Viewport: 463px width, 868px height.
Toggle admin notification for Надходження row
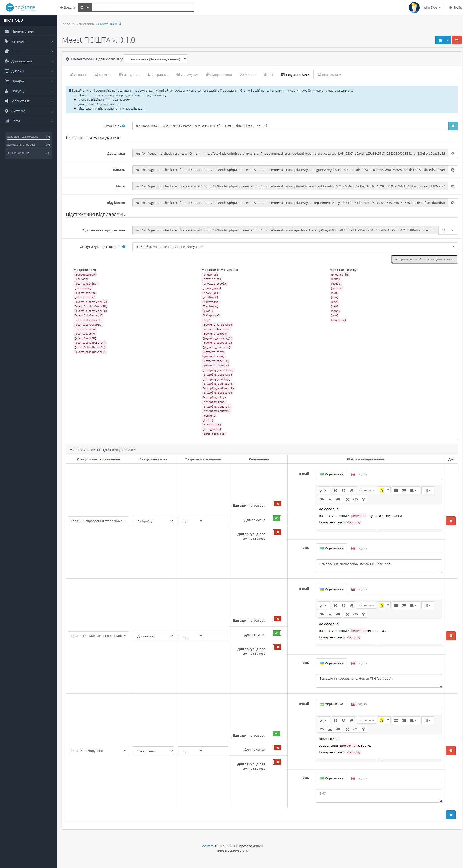click(x=277, y=619)
